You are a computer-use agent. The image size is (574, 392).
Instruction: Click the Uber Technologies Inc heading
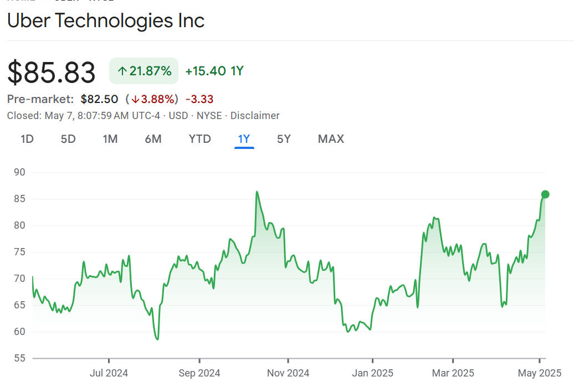pyautogui.click(x=106, y=20)
